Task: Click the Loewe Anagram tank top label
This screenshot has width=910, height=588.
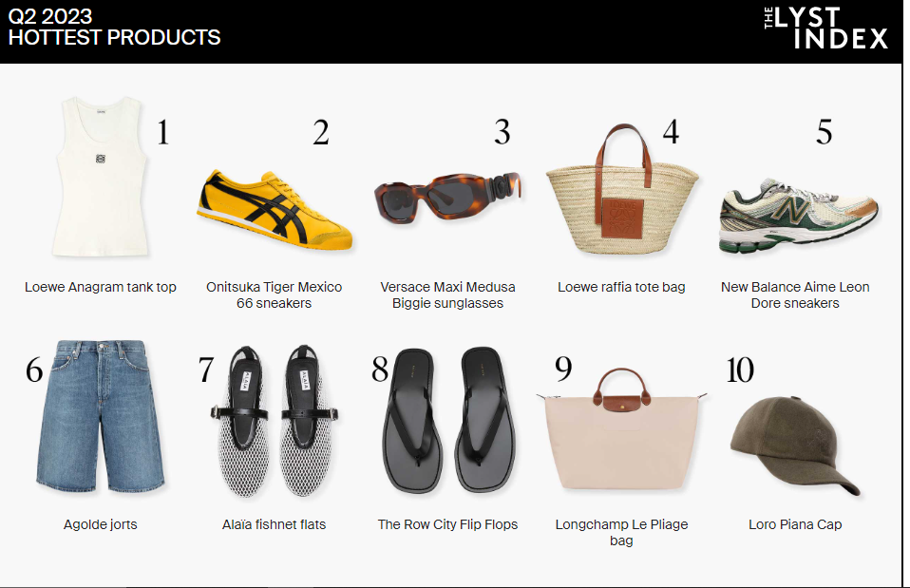Action: coord(101,287)
